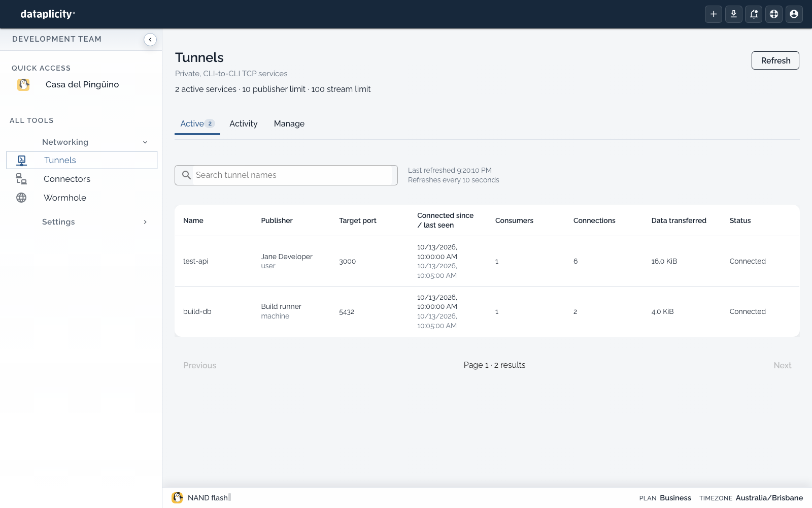Screen dimensions: 812x508
Task: Click the penguin icon beside NAND flash
Action: [177, 498]
